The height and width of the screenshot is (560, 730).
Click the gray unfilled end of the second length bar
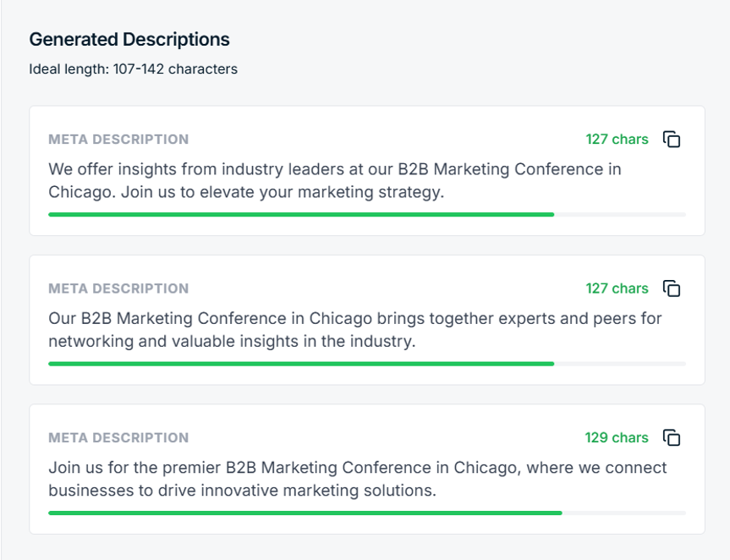[x=620, y=364]
